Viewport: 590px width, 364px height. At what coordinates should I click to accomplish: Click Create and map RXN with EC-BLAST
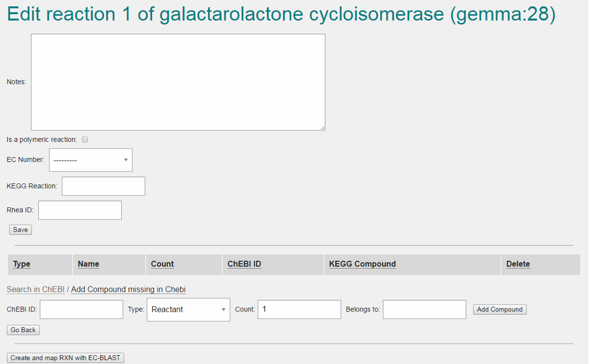tap(66, 358)
